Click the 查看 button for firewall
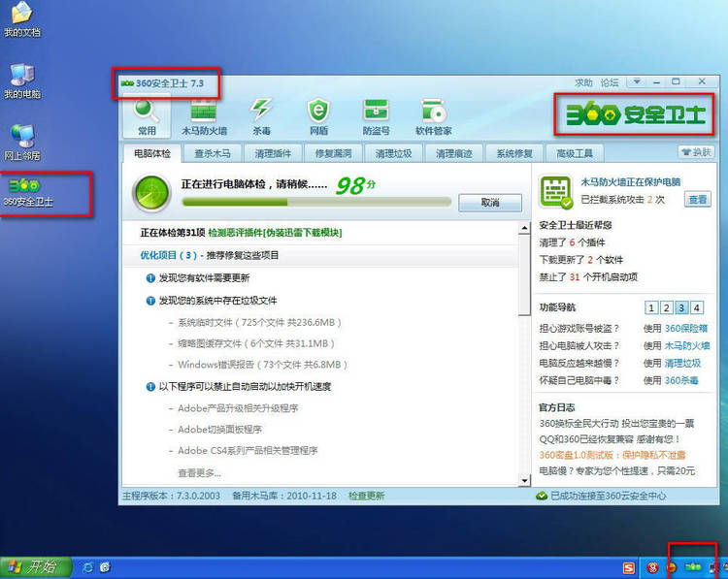The height and width of the screenshot is (579, 728). pos(697,200)
